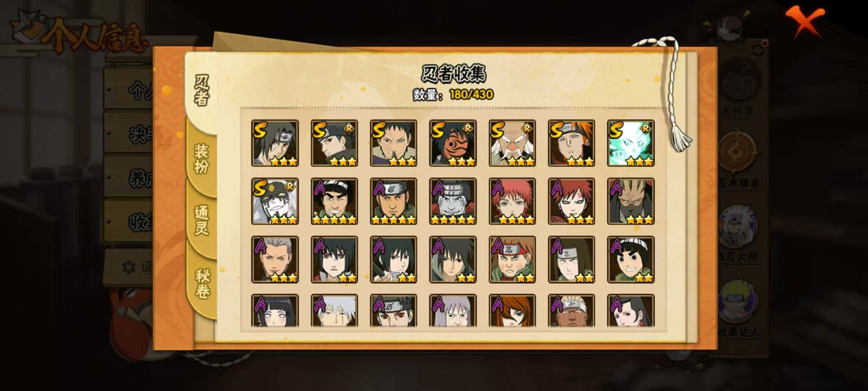Select Hinata portrait in the bottom row
This screenshot has width=868, height=391.
pos(275,311)
